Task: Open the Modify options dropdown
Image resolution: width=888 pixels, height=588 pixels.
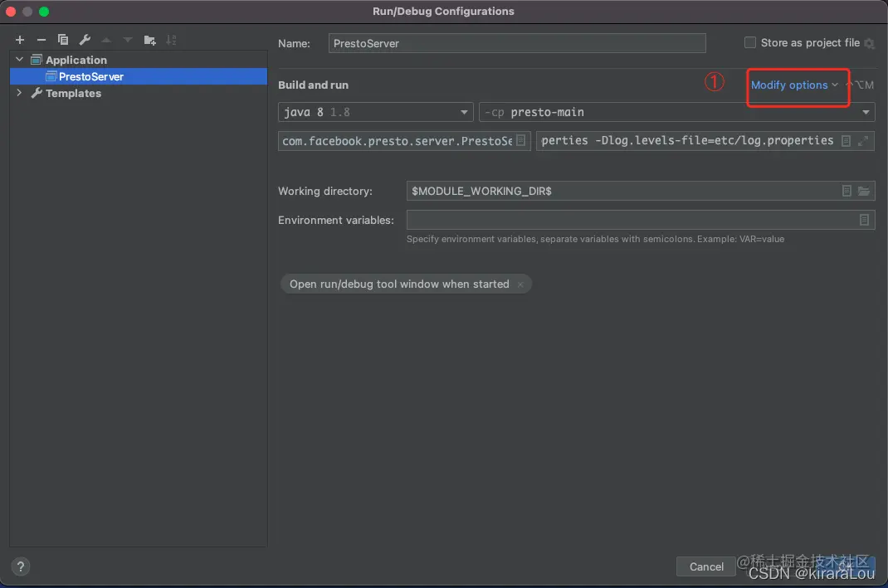Action: pos(794,85)
